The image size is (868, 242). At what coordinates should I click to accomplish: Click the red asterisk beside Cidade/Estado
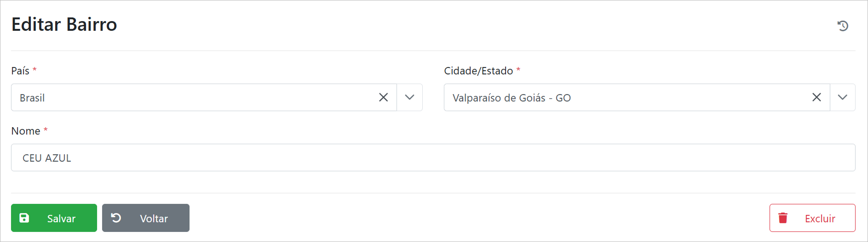[x=518, y=70]
